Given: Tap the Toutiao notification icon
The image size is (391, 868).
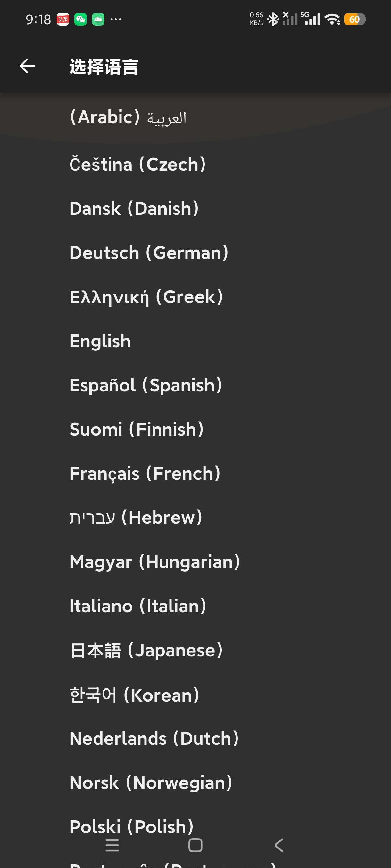Looking at the screenshot, I should [x=63, y=19].
